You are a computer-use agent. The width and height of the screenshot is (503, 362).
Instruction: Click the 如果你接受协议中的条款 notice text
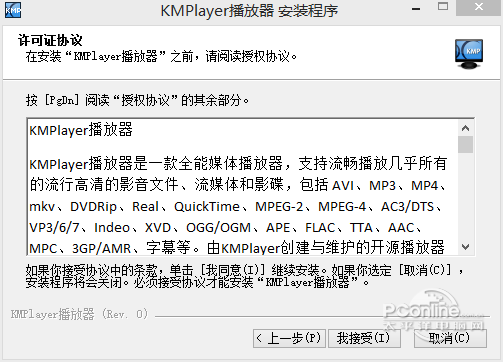[x=244, y=276]
